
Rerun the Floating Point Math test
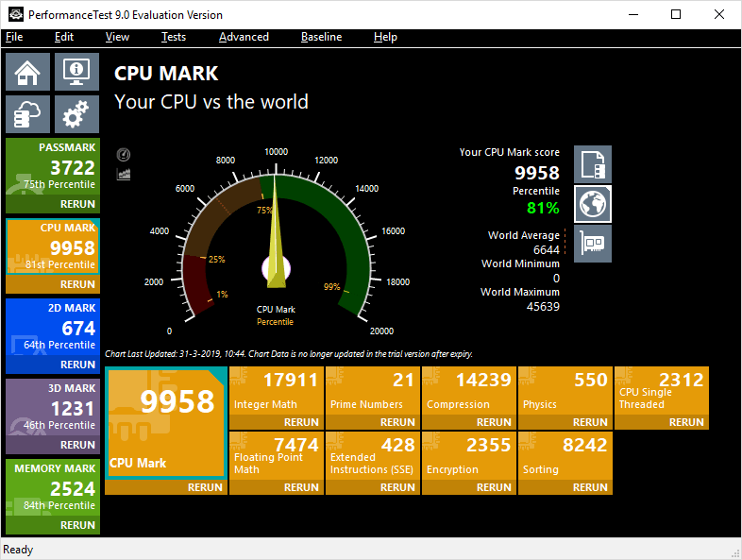tap(301, 487)
